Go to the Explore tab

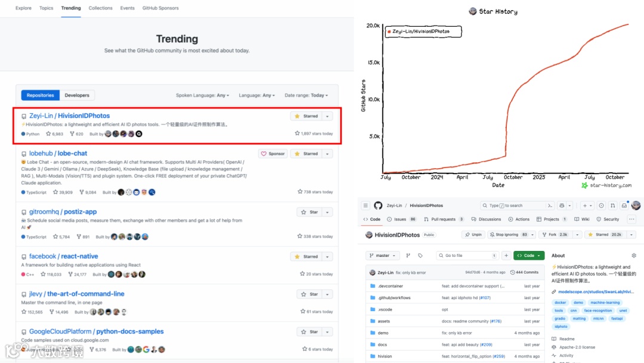[x=23, y=8]
